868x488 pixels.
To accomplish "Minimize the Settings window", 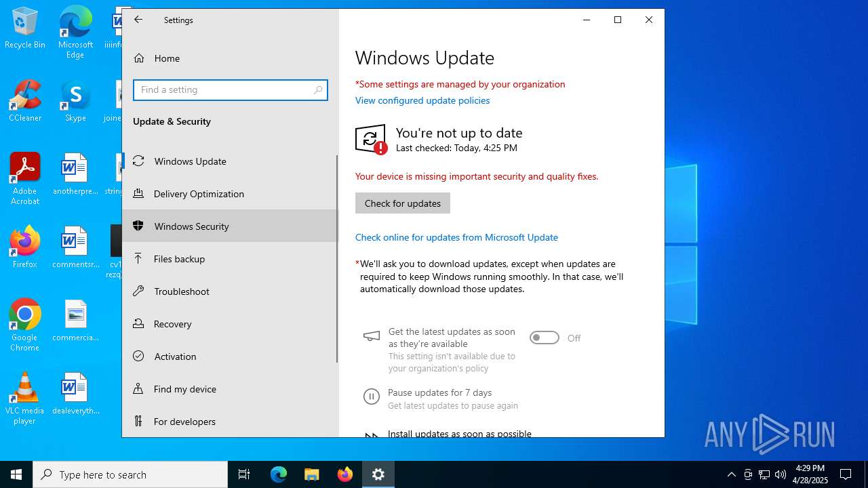I will (587, 20).
